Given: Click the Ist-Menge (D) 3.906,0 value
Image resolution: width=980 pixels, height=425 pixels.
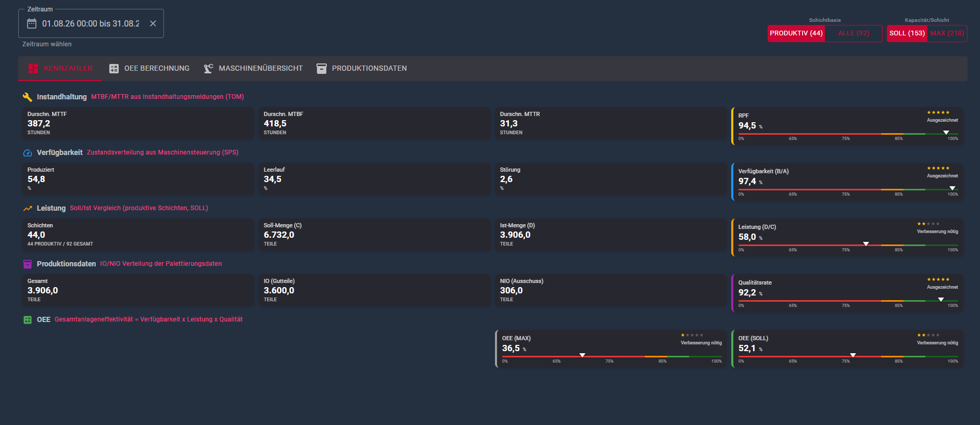Looking at the screenshot, I should coord(515,235).
